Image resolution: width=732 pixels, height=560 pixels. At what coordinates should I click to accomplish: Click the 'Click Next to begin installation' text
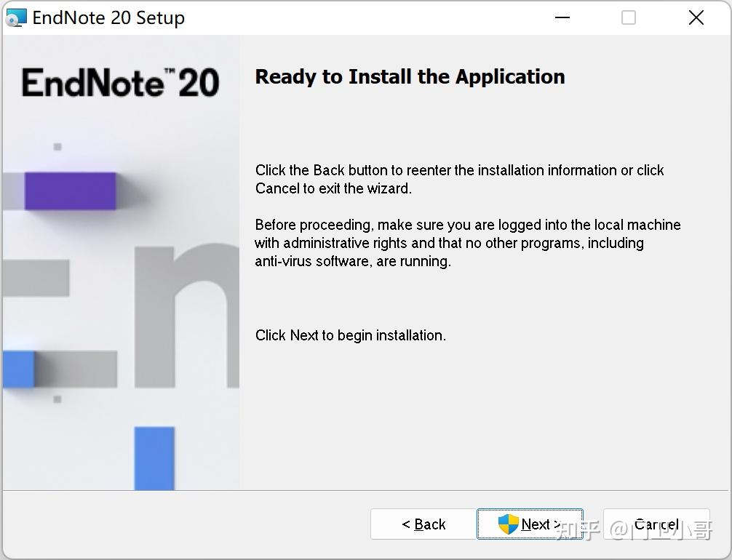pos(351,335)
